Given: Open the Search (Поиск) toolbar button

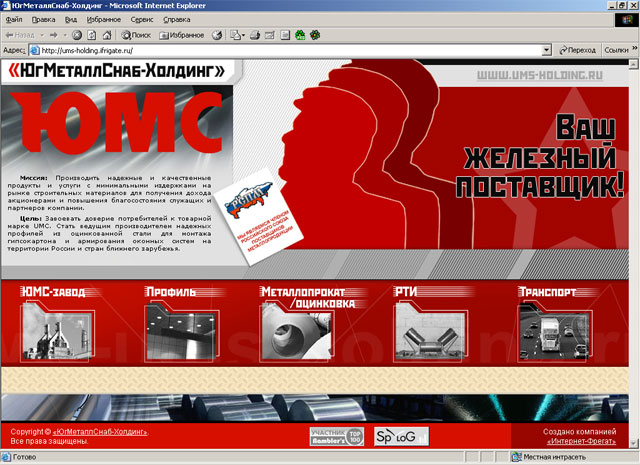Looking at the screenshot, I should [136, 35].
